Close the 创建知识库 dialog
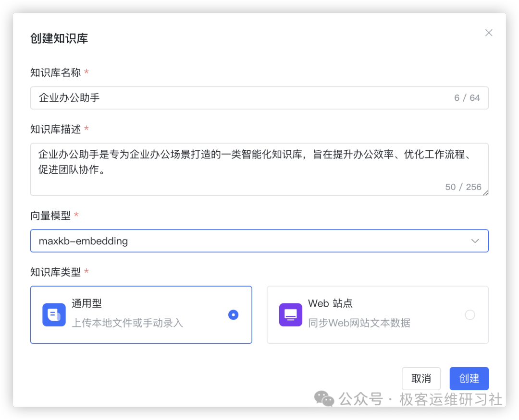519x420 pixels. tap(489, 33)
